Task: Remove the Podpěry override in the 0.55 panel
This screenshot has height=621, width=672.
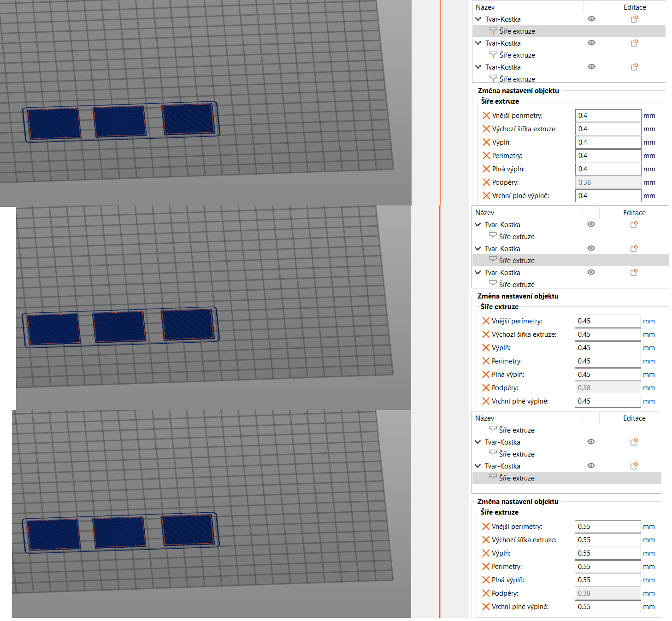Action: click(x=485, y=593)
